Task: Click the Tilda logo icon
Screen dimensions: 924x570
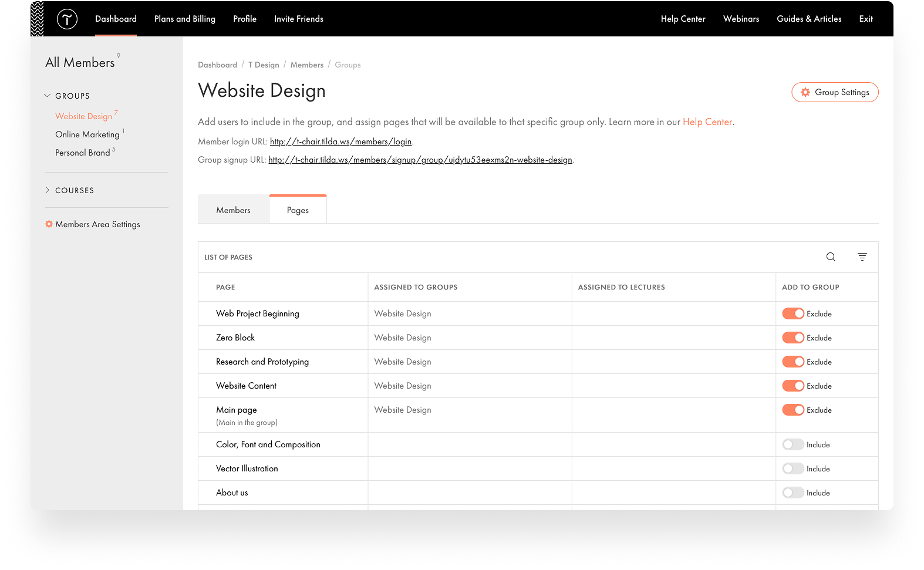Action: pos(67,19)
